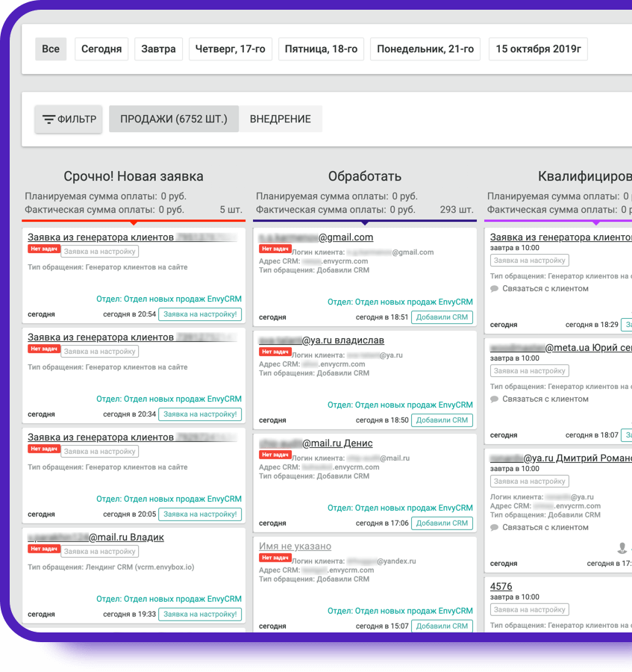Viewport: 632px width, 672px height.
Task: Open the 'Имя не указано' deal card
Action: tap(295, 546)
